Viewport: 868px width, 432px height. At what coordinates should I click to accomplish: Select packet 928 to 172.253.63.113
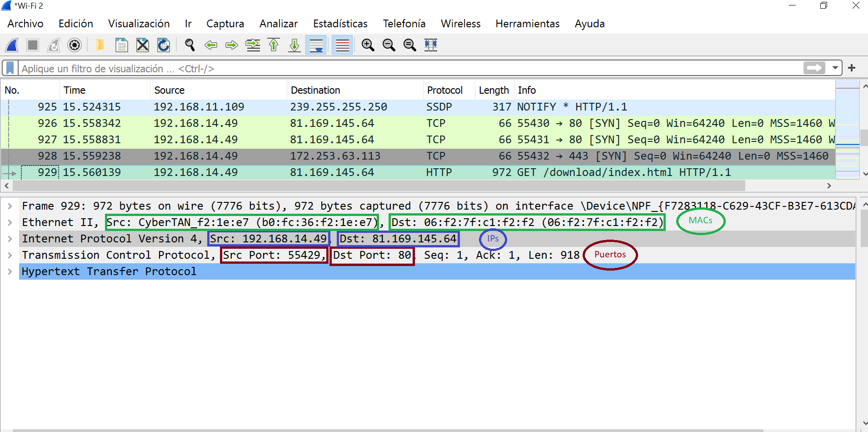click(x=418, y=156)
